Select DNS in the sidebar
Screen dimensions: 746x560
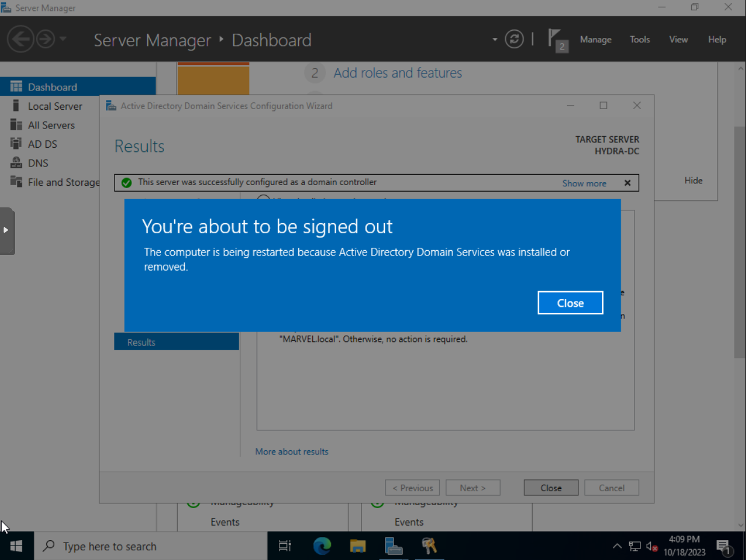click(38, 163)
